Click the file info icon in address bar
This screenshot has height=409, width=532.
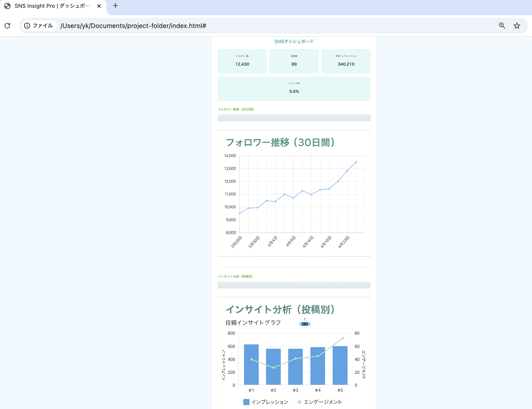pos(27,26)
